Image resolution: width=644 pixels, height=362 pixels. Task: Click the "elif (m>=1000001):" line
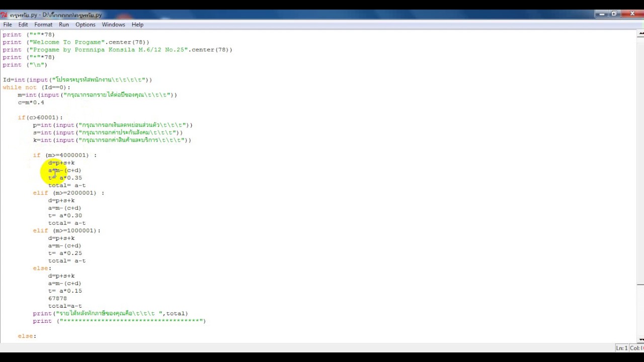[x=66, y=231]
